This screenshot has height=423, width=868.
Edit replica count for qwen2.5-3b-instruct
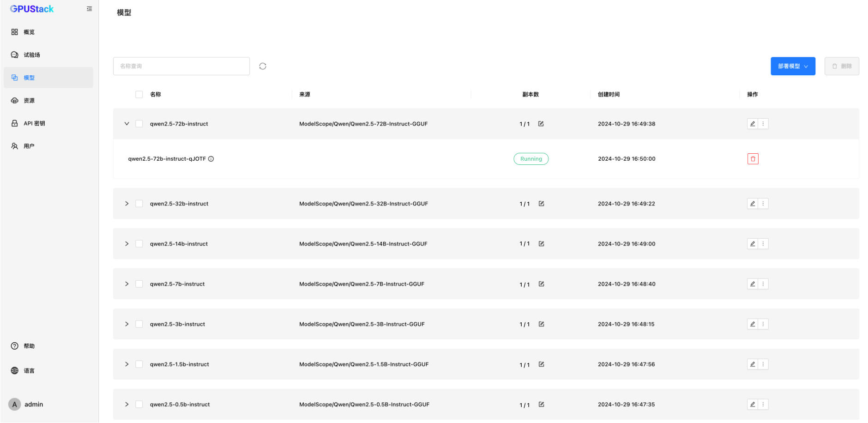click(541, 324)
